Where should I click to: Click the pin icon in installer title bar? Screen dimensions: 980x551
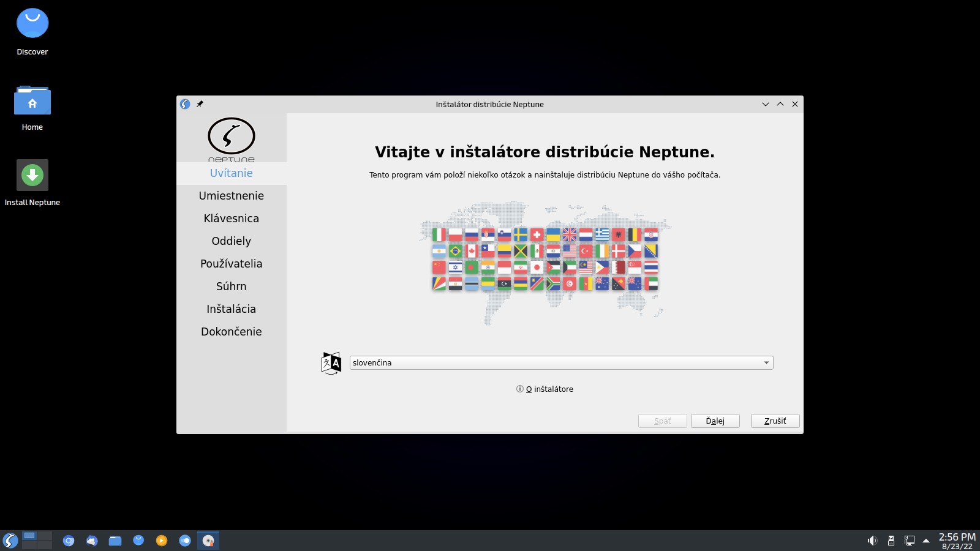click(x=200, y=104)
